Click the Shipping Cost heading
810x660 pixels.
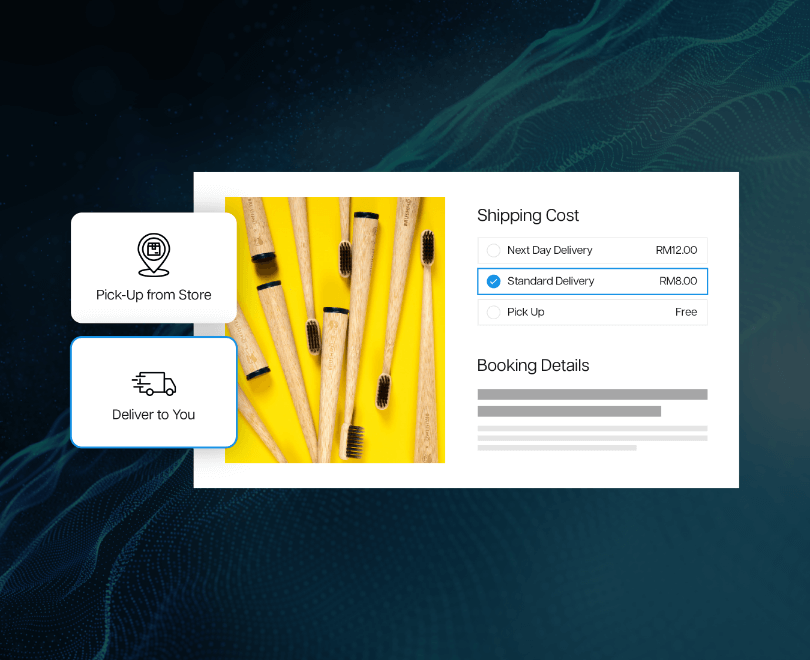[x=528, y=216]
